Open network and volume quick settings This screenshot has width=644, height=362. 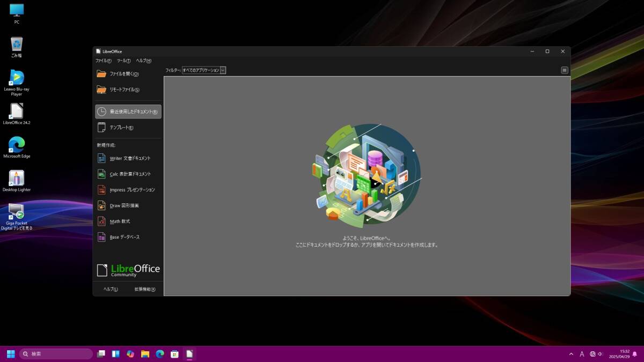(596, 354)
